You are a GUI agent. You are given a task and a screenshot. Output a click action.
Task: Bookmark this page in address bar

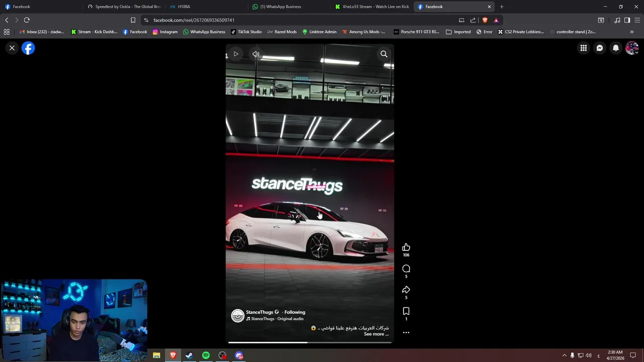click(133, 20)
